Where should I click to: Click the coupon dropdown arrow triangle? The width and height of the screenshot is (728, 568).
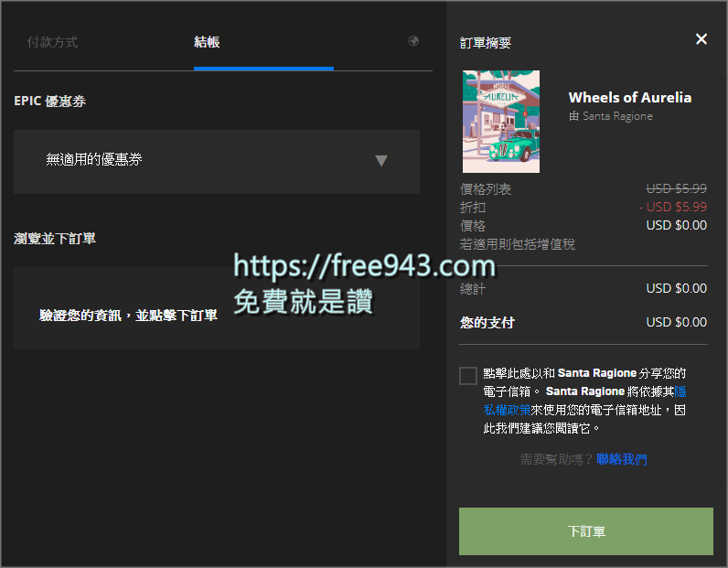(381, 161)
